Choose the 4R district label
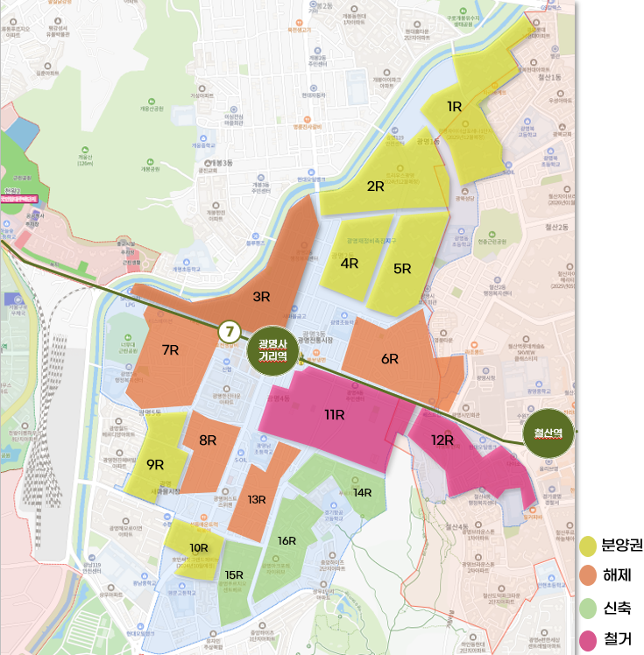Viewport: 644px width, 655px height. click(x=350, y=264)
